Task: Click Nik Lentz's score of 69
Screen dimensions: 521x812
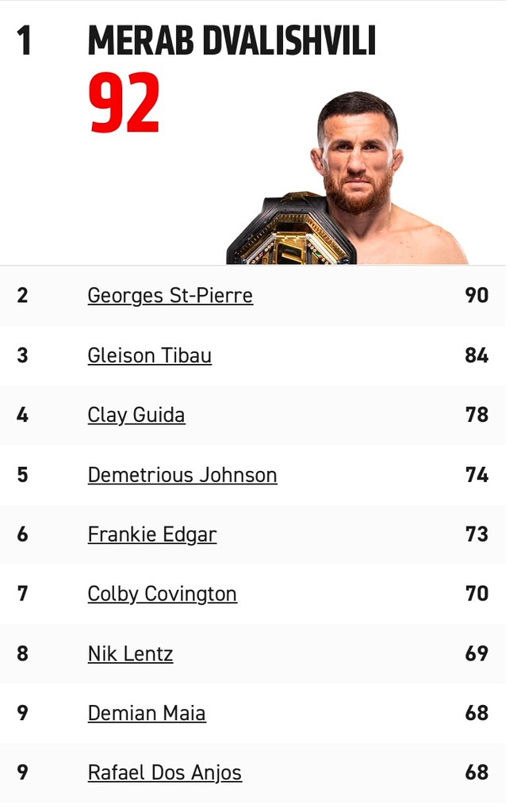Action: 477,653
